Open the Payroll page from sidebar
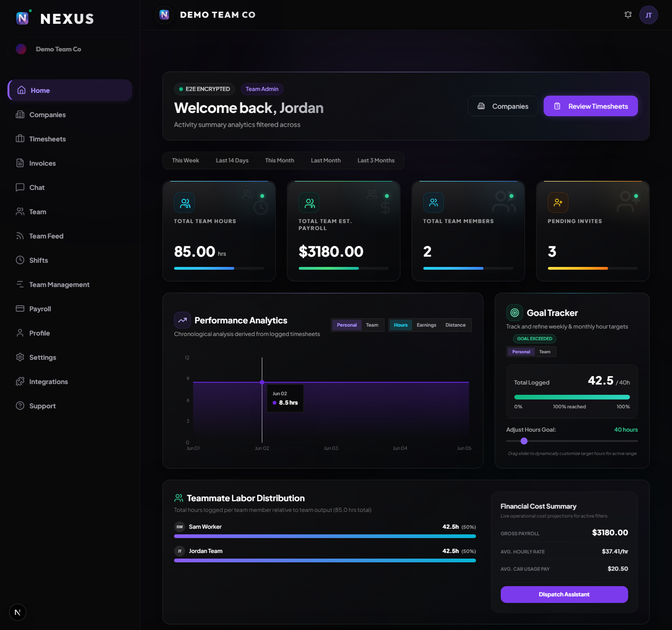The height and width of the screenshot is (630, 672). (x=70, y=308)
